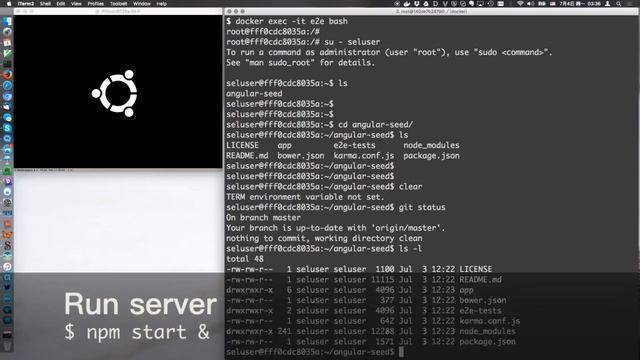
Task: Click the user account silhouette icon
Action: click(607, 4)
